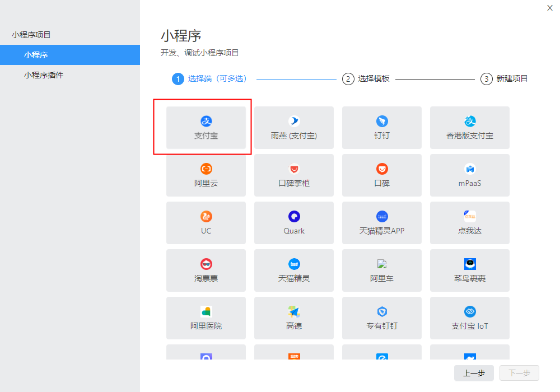This screenshot has width=560, height=392.
Task: Select the UC platform tile
Action: point(206,223)
